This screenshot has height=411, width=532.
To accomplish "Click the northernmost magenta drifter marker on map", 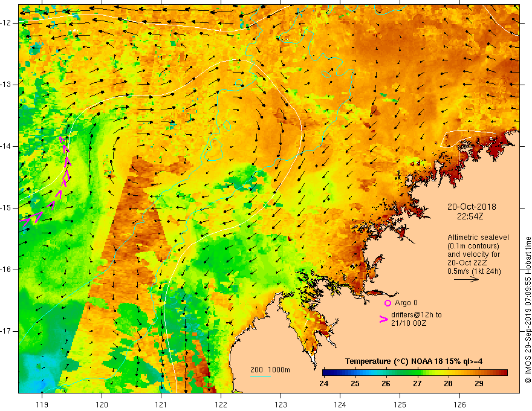I will 62,138.
